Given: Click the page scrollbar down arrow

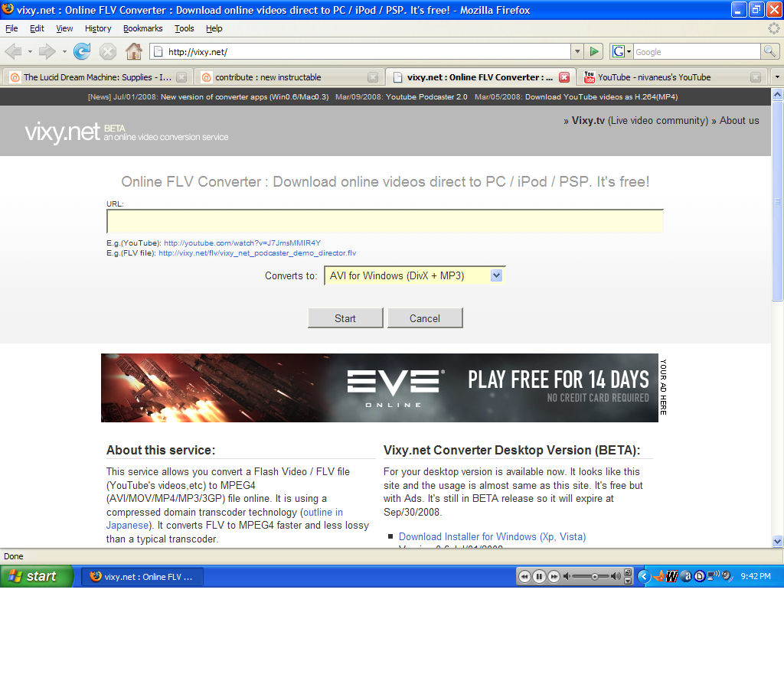Looking at the screenshot, I should 777,541.
